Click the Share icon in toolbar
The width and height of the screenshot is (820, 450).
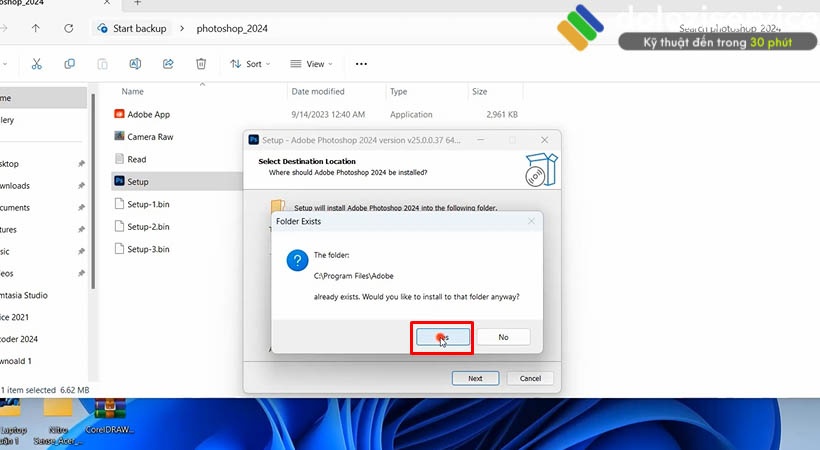point(168,64)
